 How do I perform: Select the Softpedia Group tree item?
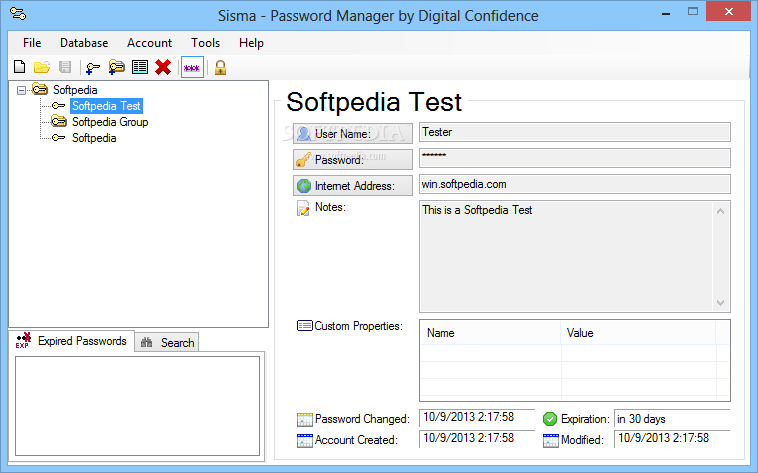tap(110, 122)
